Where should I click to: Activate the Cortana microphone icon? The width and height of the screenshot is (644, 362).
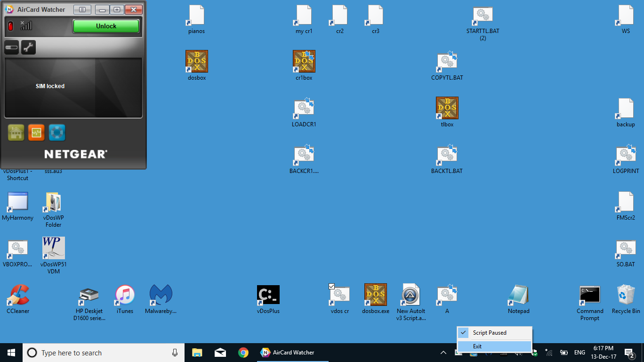(175, 353)
